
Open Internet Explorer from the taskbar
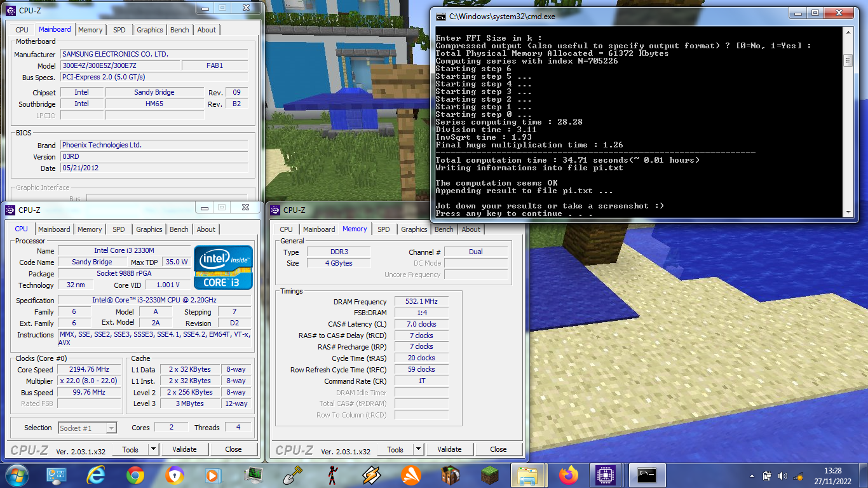pos(96,475)
